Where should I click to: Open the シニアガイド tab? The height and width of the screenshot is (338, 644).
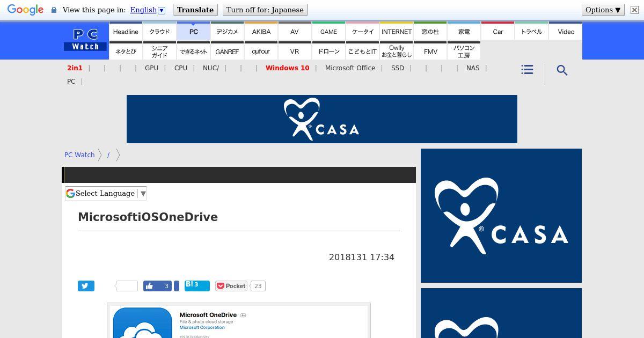click(159, 52)
